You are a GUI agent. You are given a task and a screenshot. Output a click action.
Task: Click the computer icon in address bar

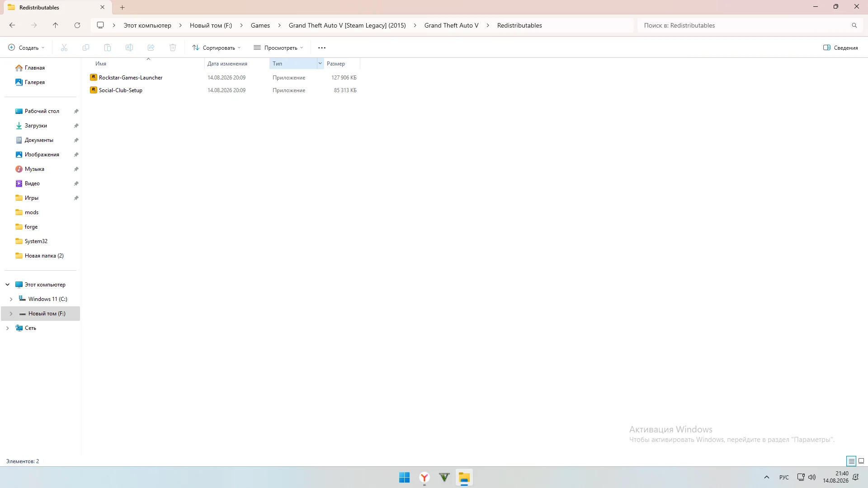tap(100, 25)
